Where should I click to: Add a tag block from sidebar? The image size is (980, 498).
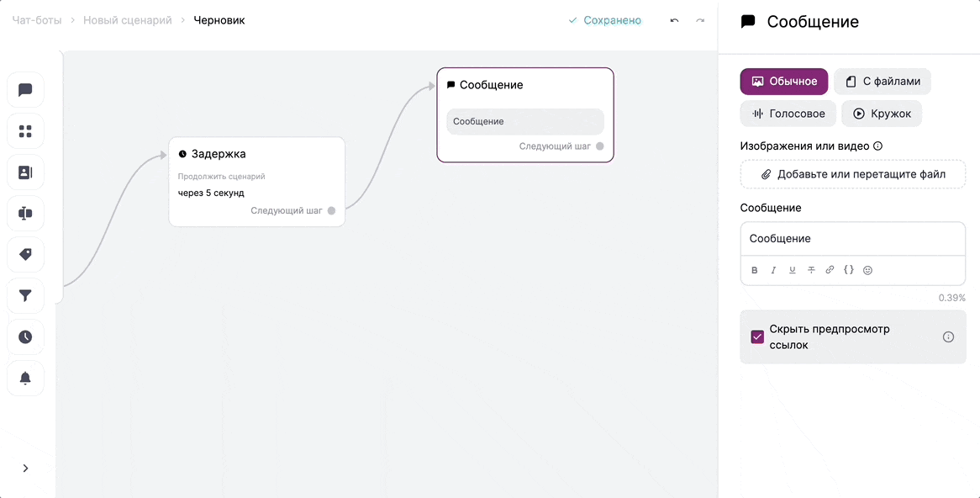(x=25, y=255)
